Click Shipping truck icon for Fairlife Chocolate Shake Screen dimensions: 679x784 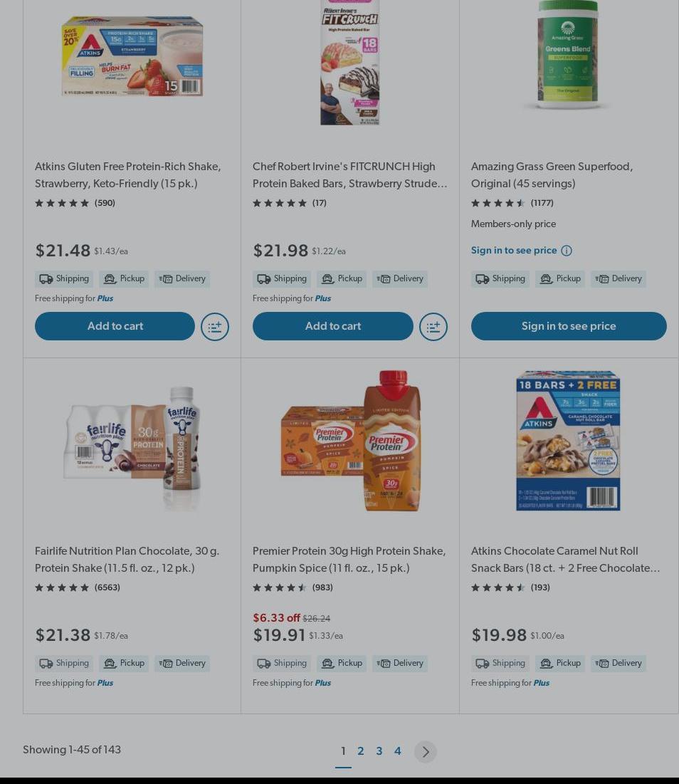click(x=46, y=664)
